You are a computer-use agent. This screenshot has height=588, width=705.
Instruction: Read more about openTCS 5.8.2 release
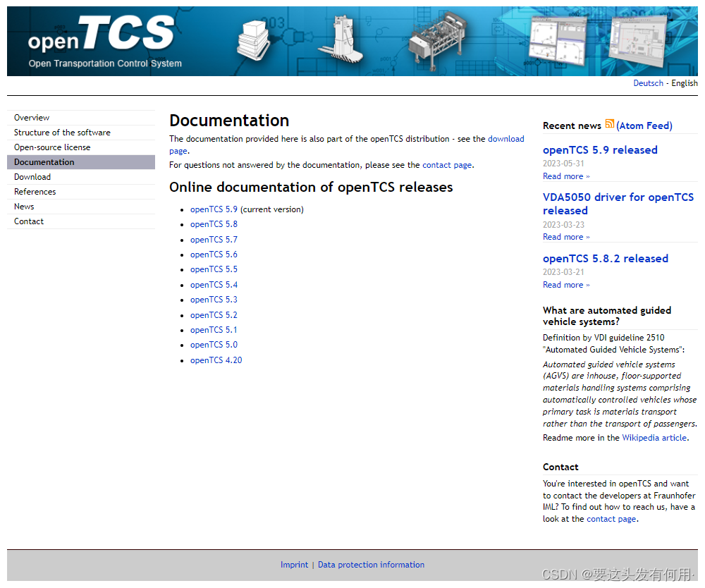point(566,285)
